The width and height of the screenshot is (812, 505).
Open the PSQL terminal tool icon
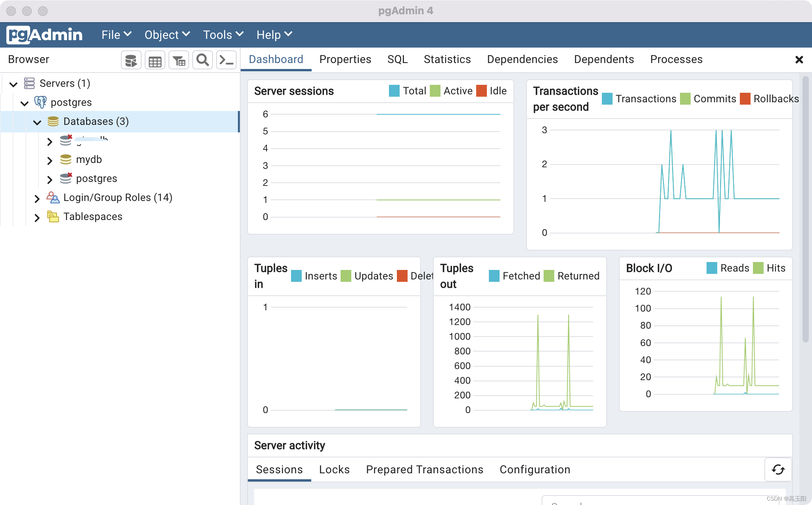226,61
